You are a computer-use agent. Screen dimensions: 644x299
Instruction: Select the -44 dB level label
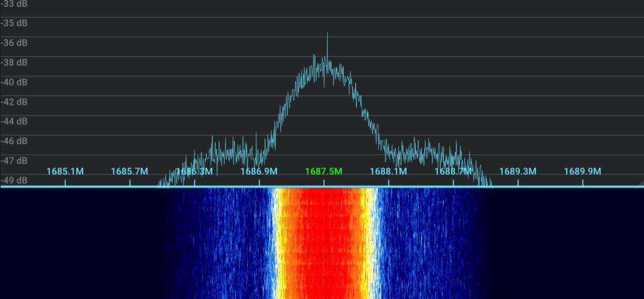(x=14, y=121)
